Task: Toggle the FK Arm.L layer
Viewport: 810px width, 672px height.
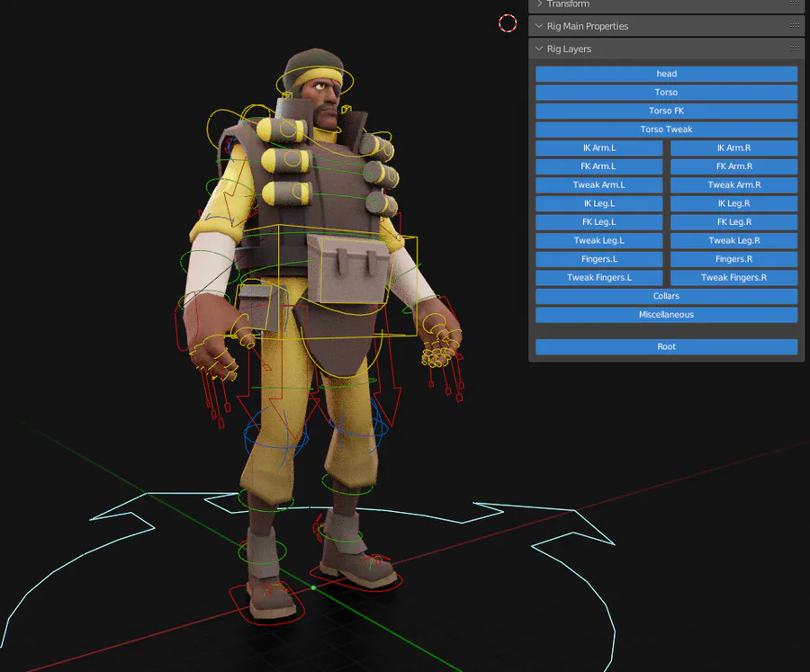Action: point(599,166)
